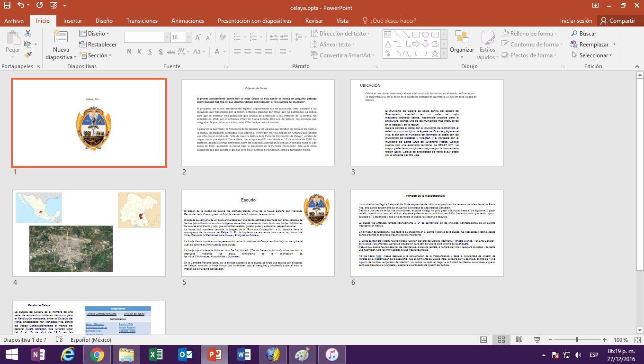Click the zoom slider in status bar
The width and height of the screenshot is (644, 364).
(577, 340)
